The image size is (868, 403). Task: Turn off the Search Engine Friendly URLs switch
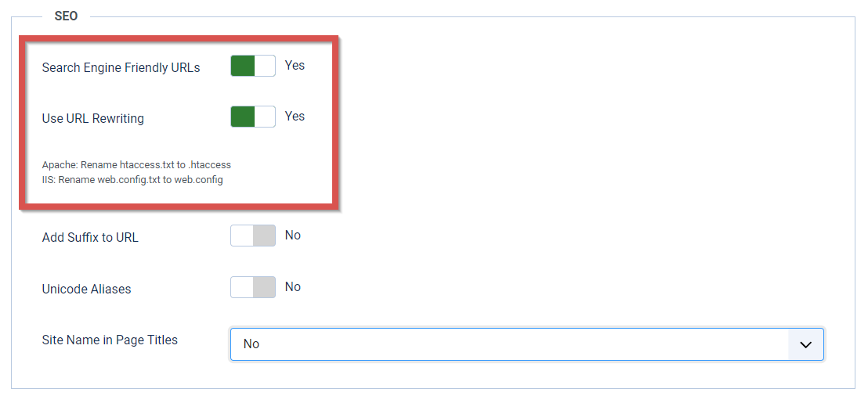tap(253, 66)
